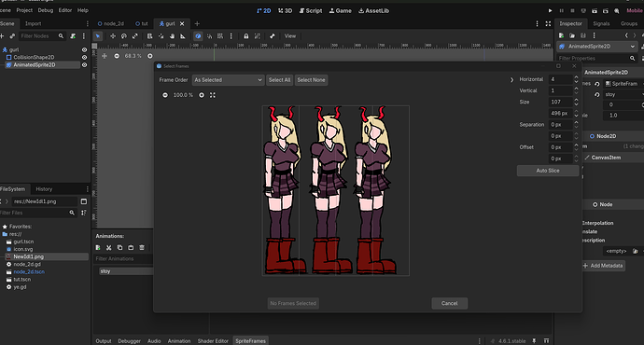Open the Game workspace

(341, 10)
